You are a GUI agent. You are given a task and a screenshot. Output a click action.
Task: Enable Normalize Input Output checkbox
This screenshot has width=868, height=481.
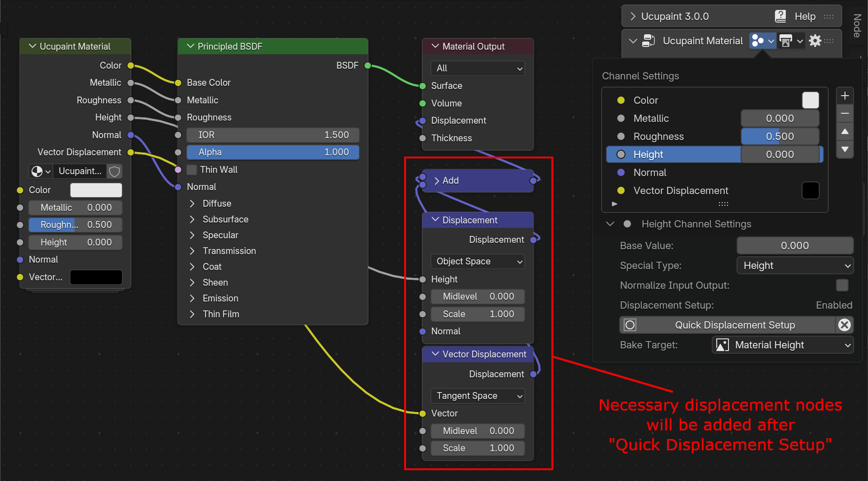click(x=842, y=285)
